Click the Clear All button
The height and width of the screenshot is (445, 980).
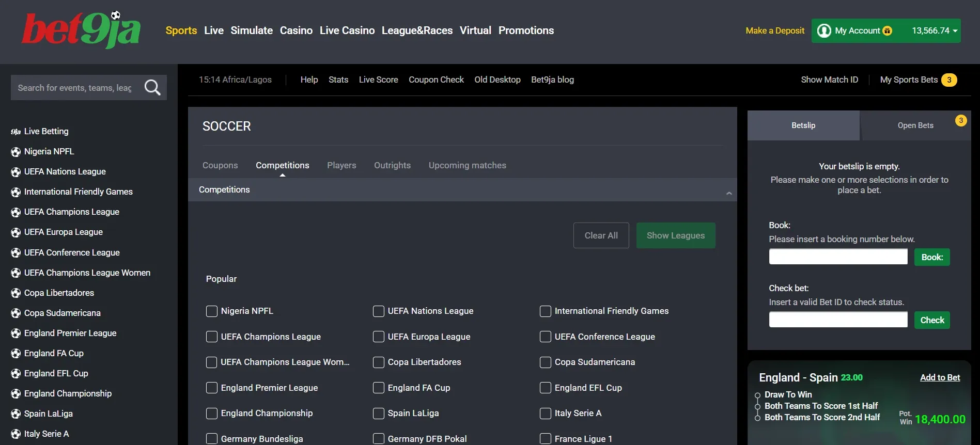tap(601, 235)
